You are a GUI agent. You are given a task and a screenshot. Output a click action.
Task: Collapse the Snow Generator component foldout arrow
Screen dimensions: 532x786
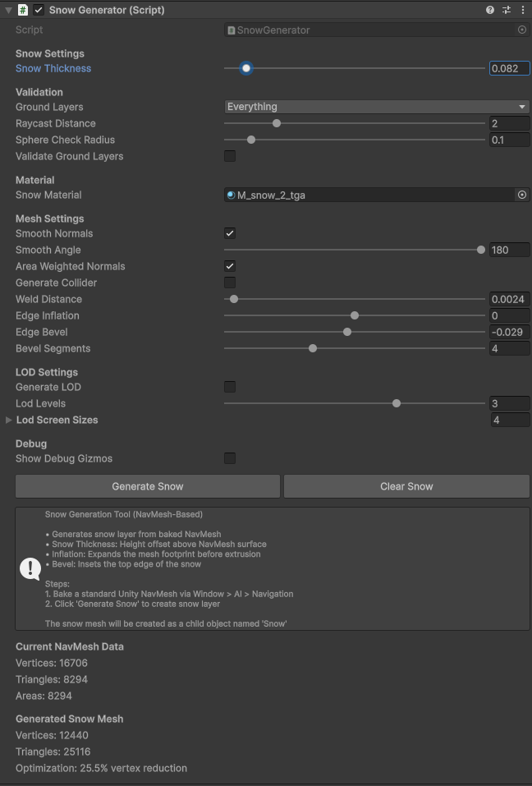pos(7,9)
